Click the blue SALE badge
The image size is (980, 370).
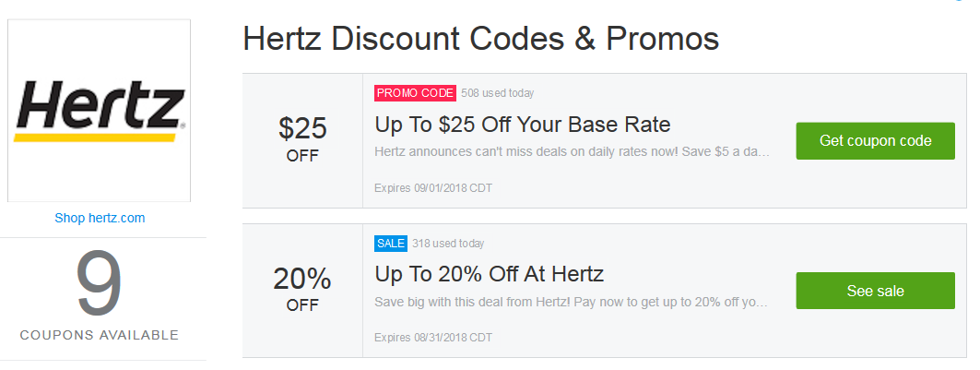point(391,243)
